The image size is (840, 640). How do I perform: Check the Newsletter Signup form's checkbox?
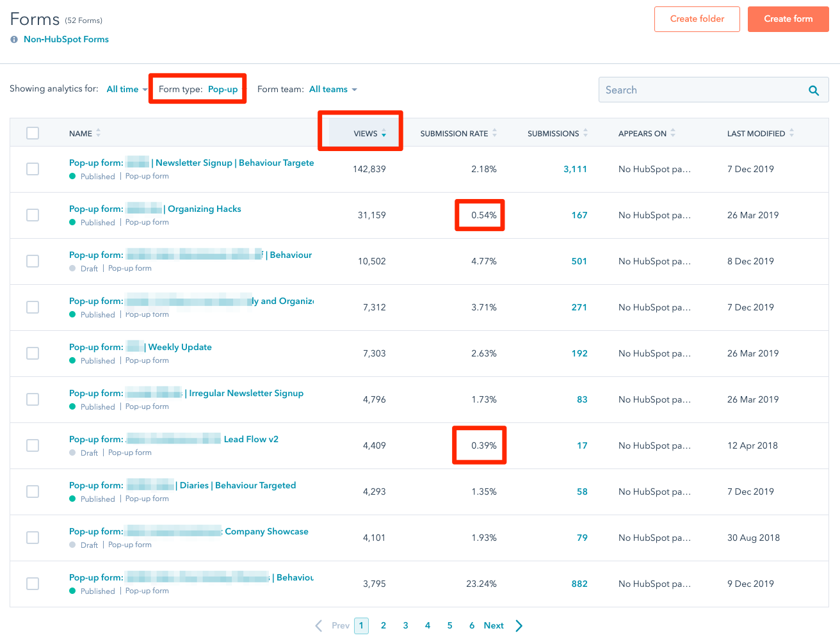click(33, 169)
